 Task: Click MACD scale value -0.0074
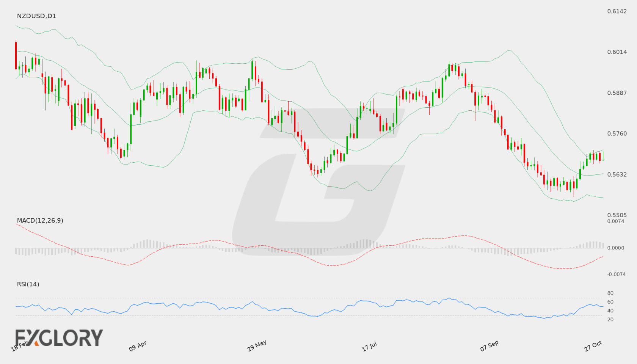click(617, 274)
